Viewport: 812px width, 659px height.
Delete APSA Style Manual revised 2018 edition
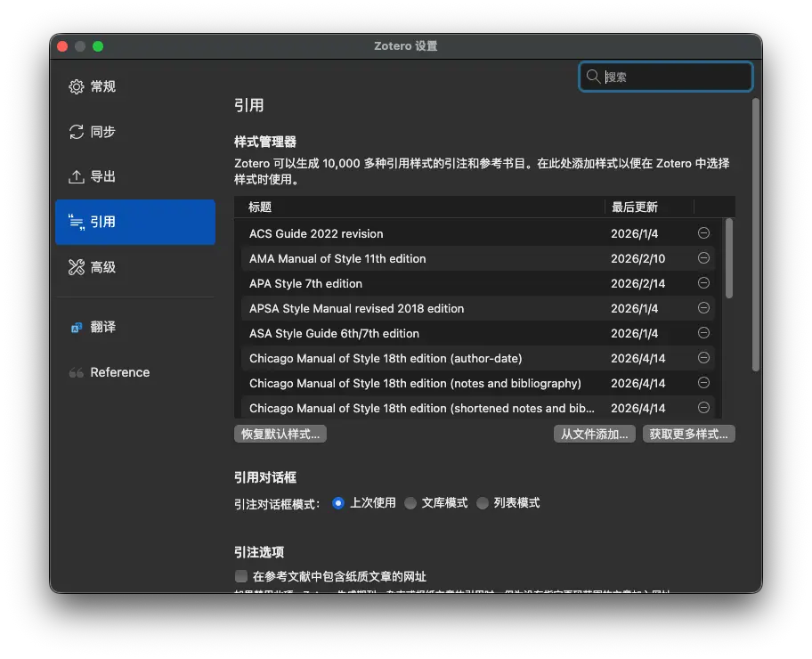click(703, 308)
